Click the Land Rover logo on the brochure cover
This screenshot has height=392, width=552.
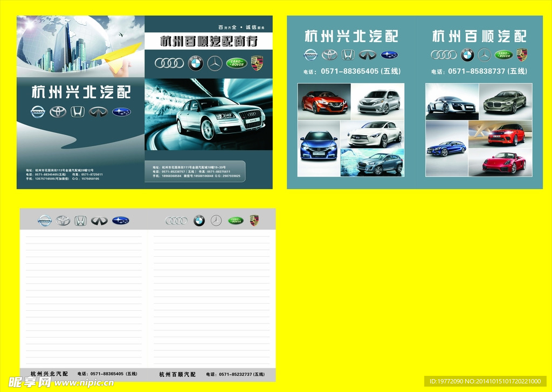coord(237,64)
